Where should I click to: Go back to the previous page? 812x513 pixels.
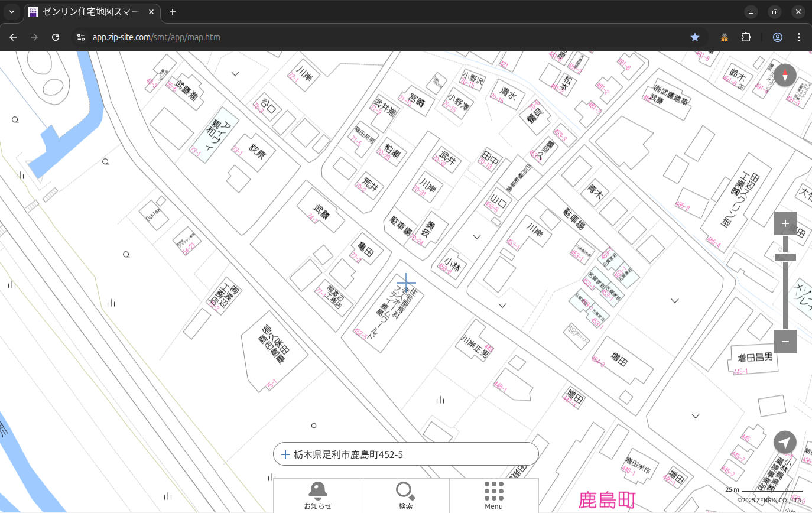(13, 37)
